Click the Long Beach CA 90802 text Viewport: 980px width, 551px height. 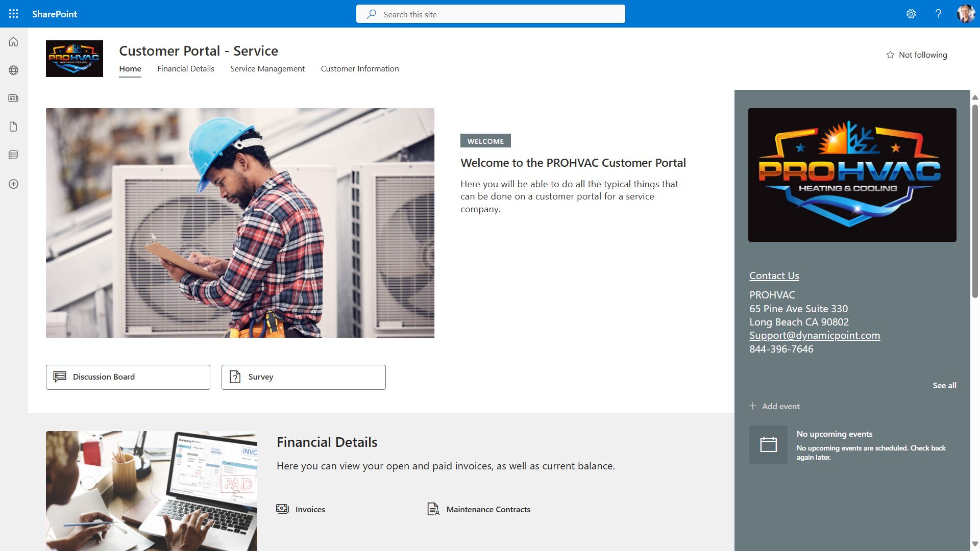click(x=799, y=322)
